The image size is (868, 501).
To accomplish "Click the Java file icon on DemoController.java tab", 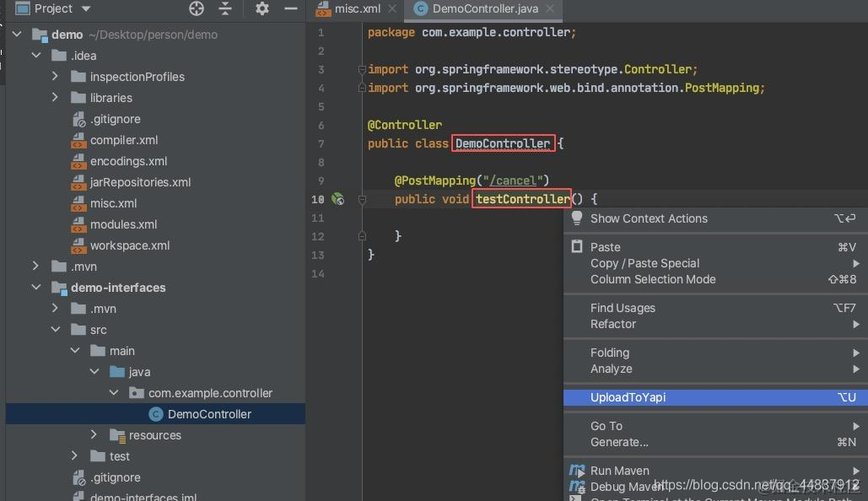I will [421, 8].
